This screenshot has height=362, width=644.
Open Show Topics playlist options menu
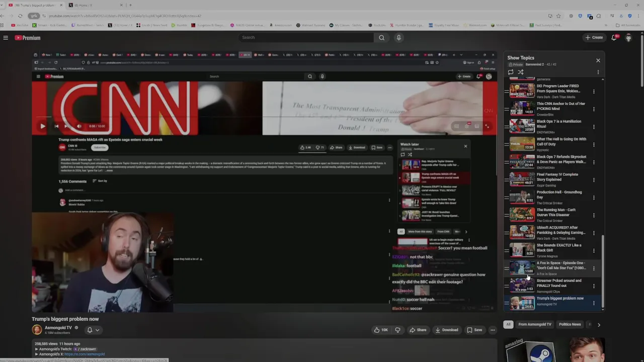tap(598, 72)
